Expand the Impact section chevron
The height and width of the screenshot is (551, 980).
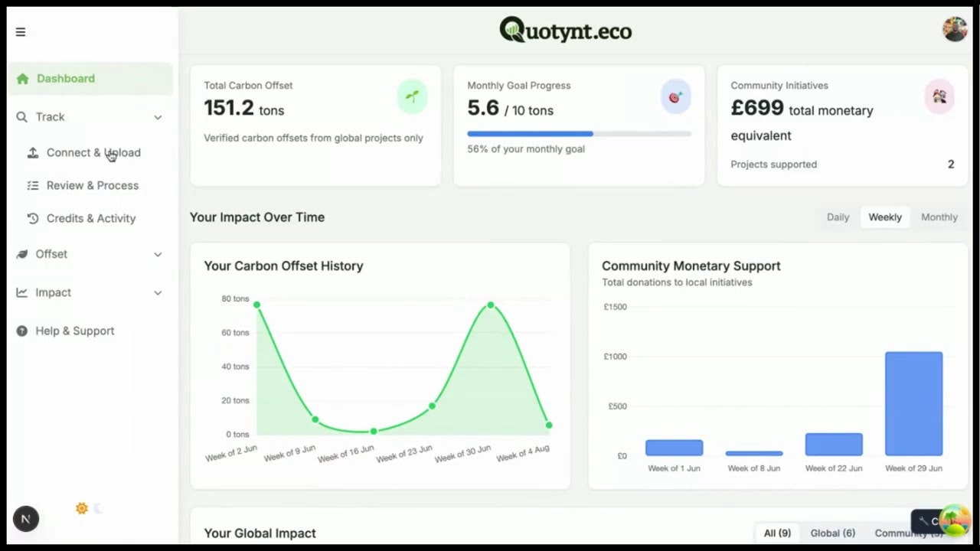[158, 292]
